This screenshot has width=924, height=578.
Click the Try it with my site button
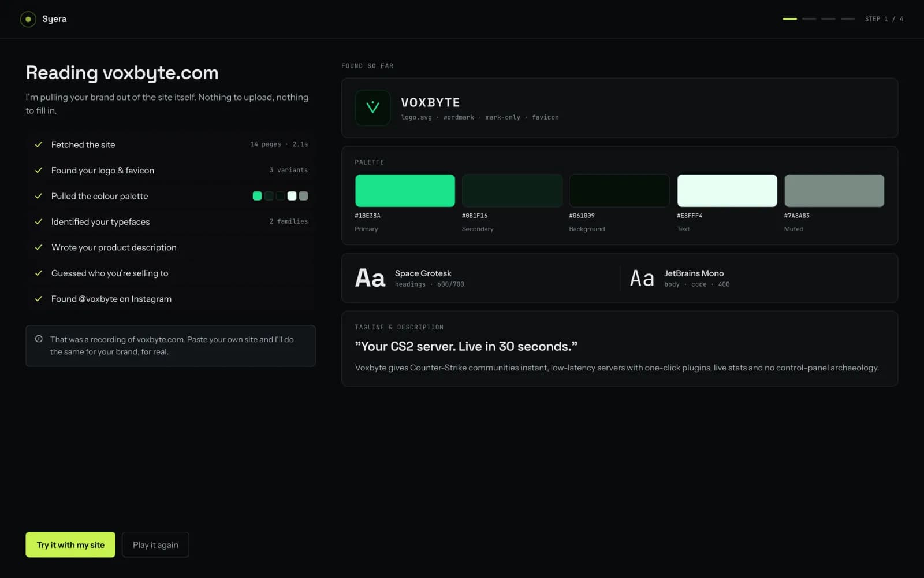70,544
